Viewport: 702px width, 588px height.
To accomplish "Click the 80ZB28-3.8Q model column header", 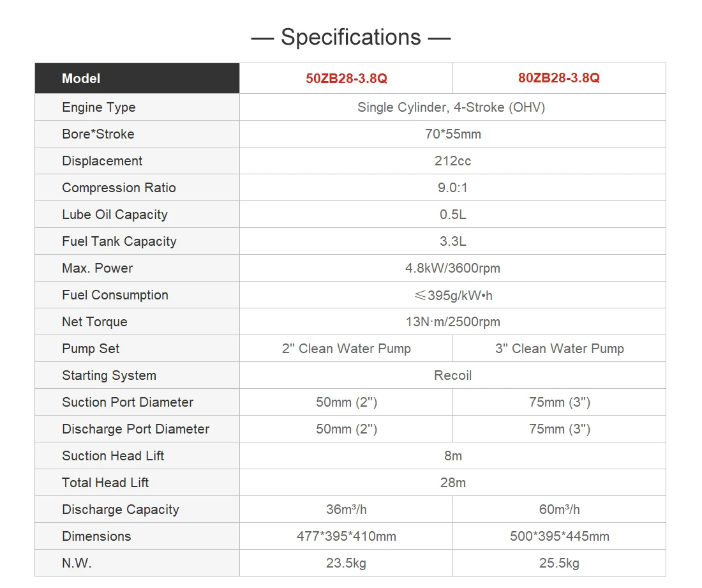I will 559,78.
